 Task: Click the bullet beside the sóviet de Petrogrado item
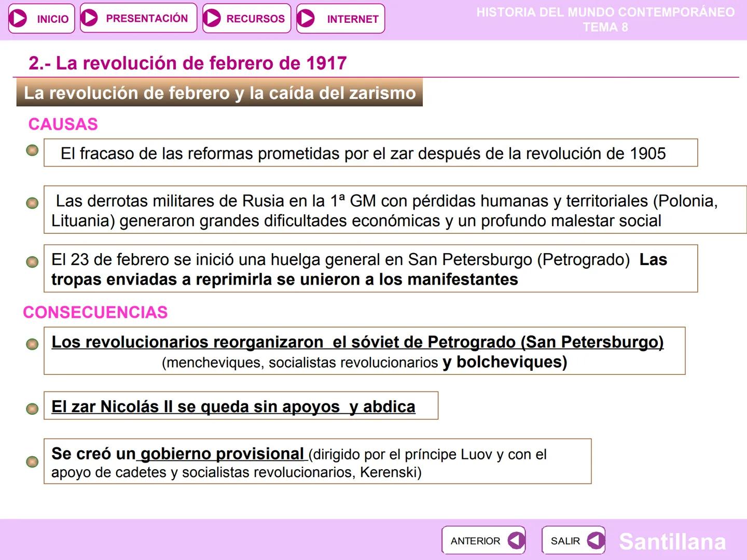33,343
